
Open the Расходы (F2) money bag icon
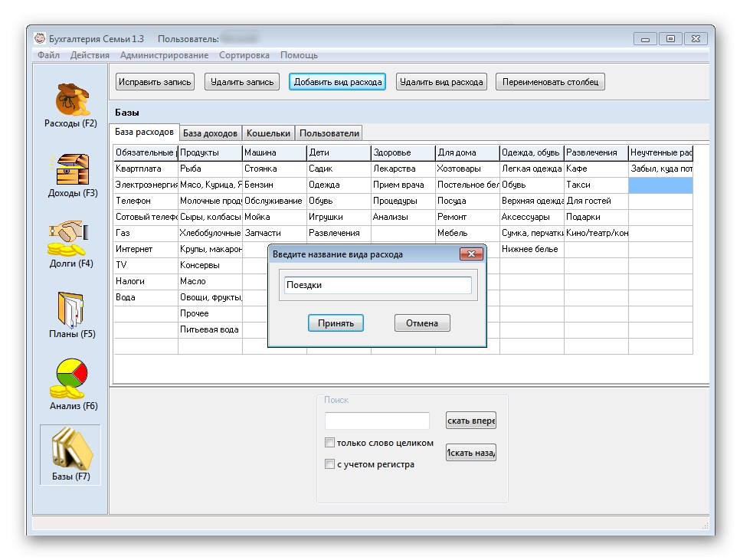[x=70, y=100]
